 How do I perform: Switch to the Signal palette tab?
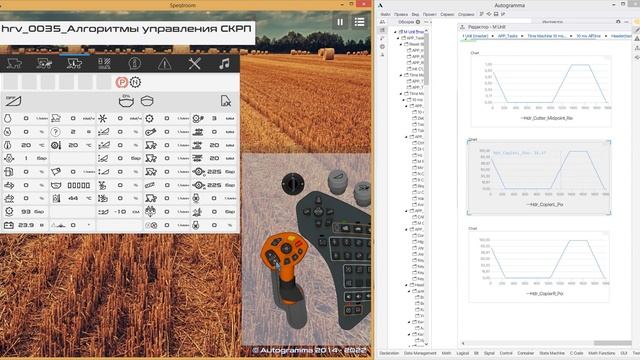(489, 353)
